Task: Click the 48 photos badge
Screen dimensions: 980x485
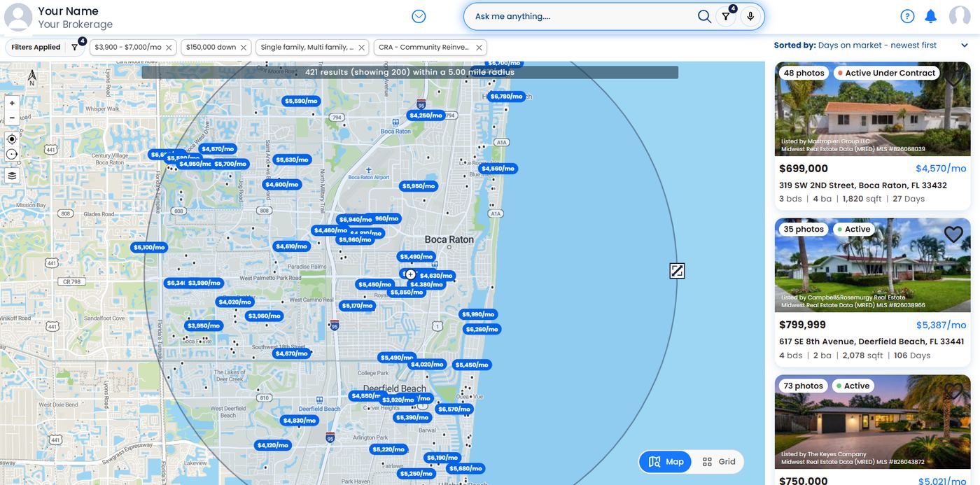Action: [804, 73]
